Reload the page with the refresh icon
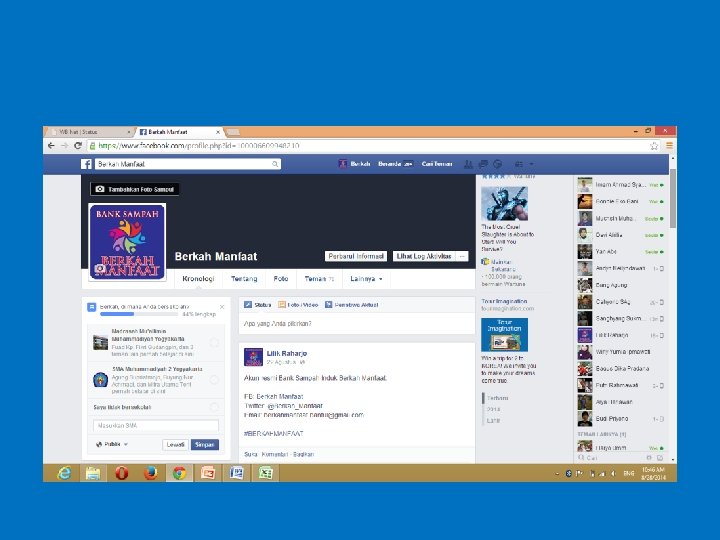Viewport: 720px width, 540px height. click(78, 146)
